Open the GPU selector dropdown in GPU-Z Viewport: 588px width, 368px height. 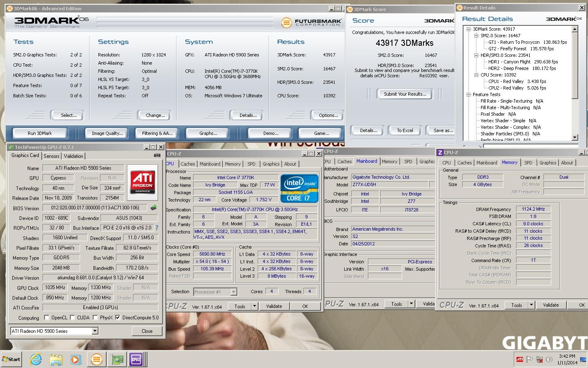point(95,331)
